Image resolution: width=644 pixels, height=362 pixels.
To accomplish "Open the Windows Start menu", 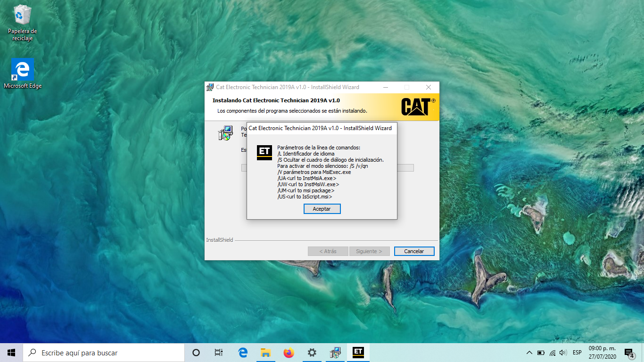I will 11,353.
